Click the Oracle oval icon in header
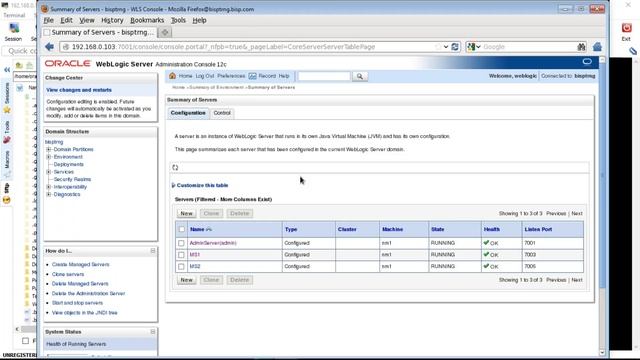 [x=587, y=62]
